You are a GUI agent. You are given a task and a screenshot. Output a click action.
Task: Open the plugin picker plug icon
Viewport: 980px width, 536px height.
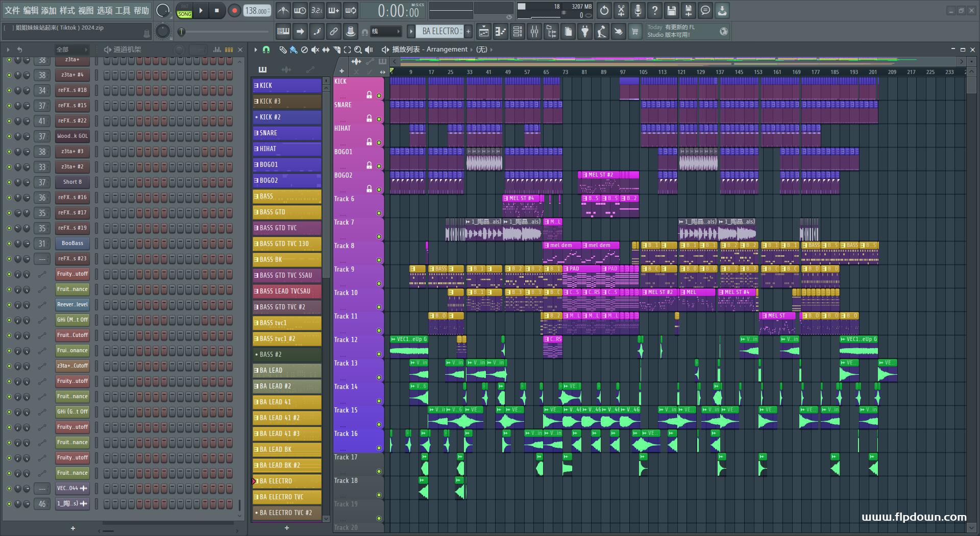tap(585, 32)
